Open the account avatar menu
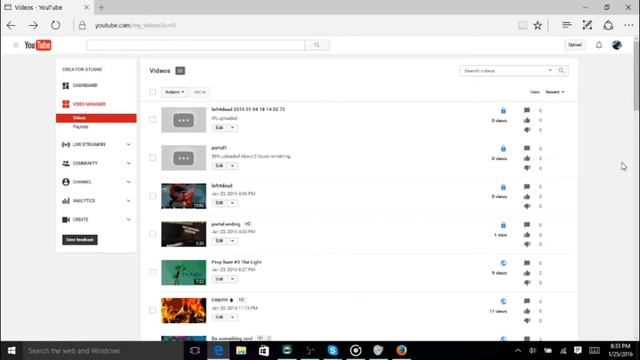The height and width of the screenshot is (360, 640). [617, 45]
